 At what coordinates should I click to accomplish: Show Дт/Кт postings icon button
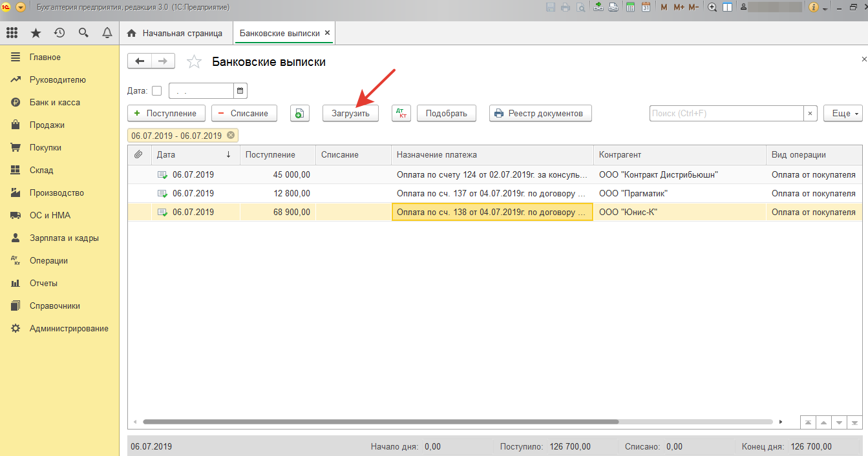tap(401, 113)
